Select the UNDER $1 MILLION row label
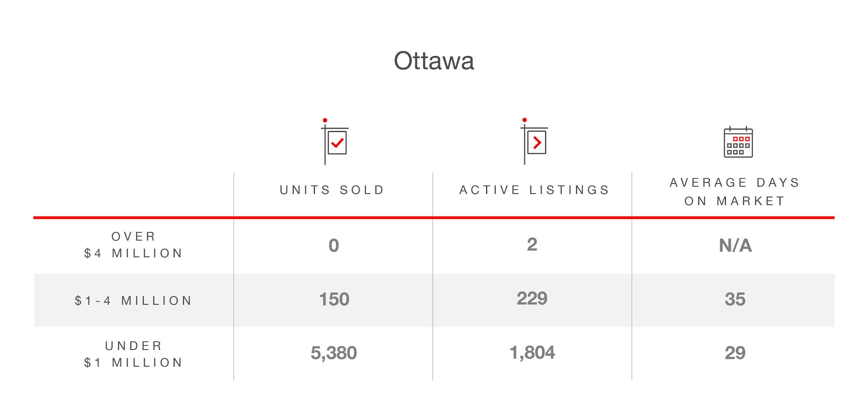This screenshot has height=401, width=868. pyautogui.click(x=133, y=354)
